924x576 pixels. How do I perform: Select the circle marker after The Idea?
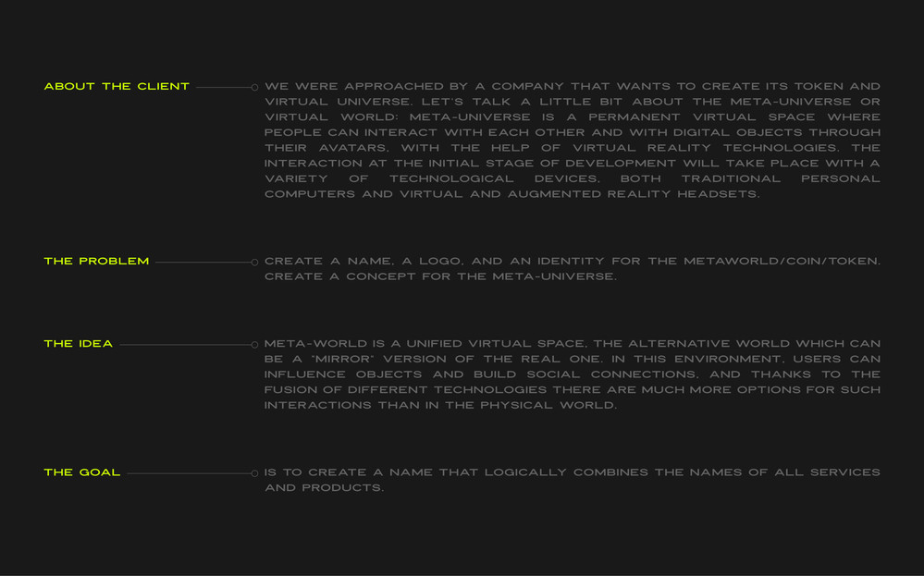pos(254,345)
